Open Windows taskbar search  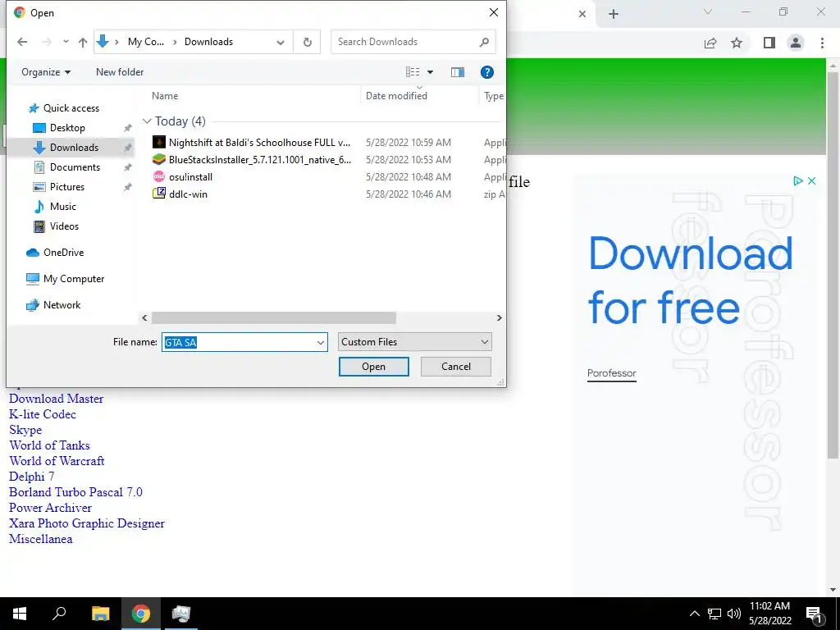click(x=59, y=614)
